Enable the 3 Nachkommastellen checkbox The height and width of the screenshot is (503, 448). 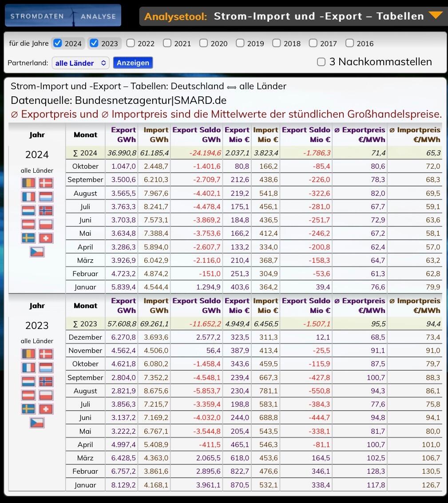[321, 62]
